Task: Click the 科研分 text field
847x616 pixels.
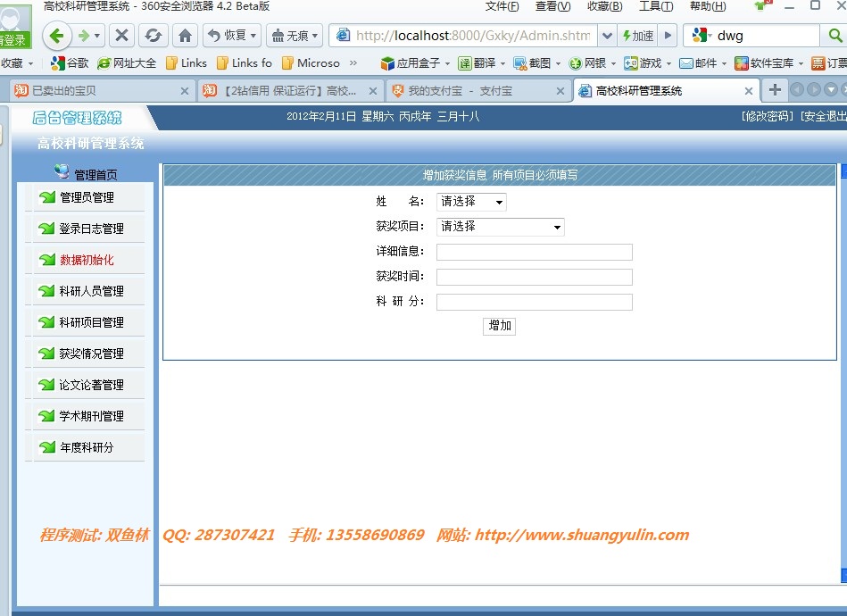Action: pos(535,302)
